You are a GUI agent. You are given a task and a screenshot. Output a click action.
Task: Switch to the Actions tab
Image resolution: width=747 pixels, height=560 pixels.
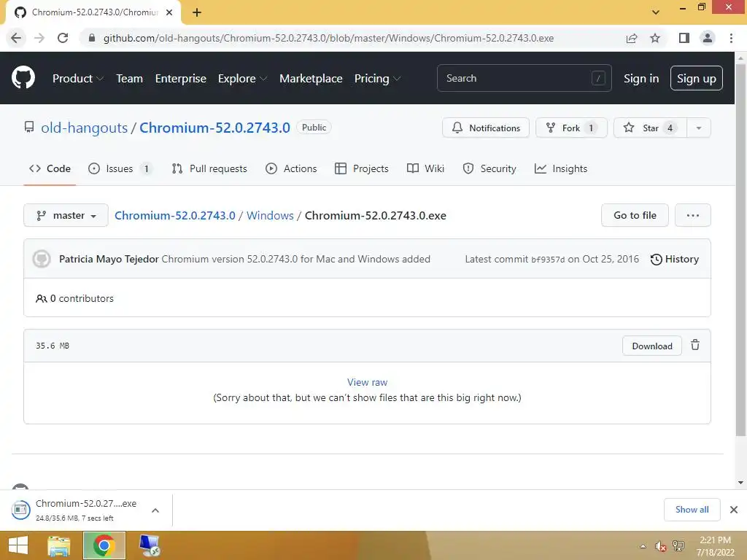pyautogui.click(x=290, y=168)
